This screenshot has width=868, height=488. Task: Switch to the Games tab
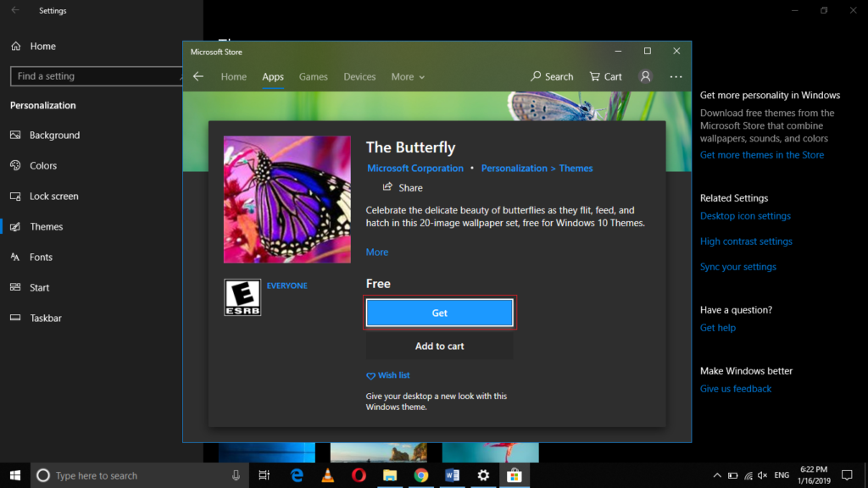(313, 76)
